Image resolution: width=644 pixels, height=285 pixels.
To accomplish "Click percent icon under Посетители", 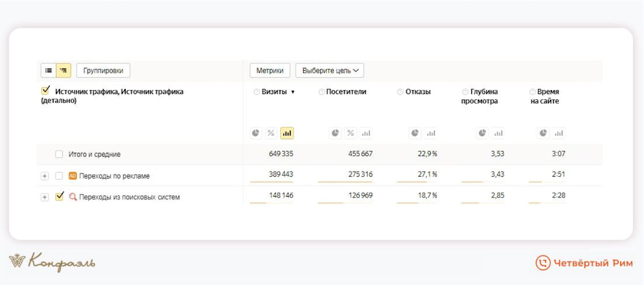I will [x=350, y=133].
